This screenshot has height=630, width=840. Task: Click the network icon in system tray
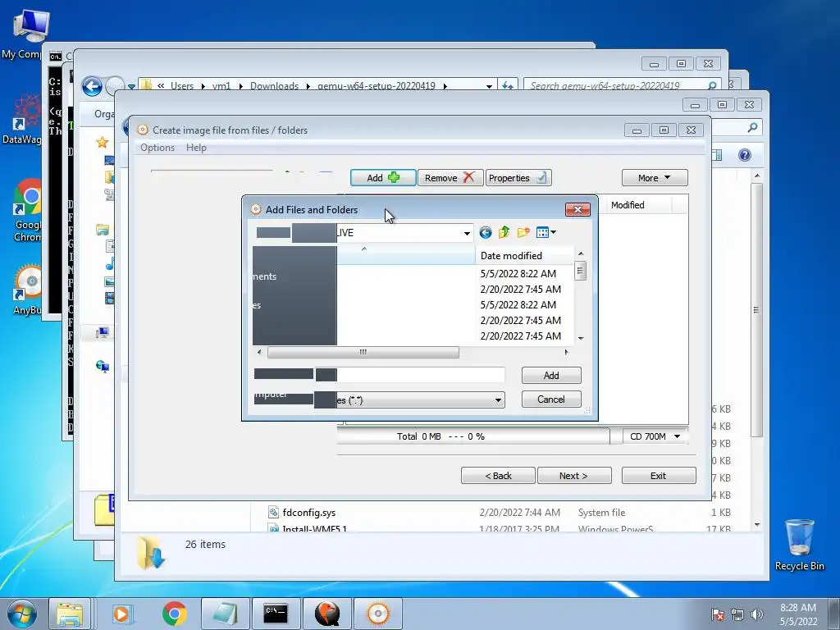tap(737, 614)
